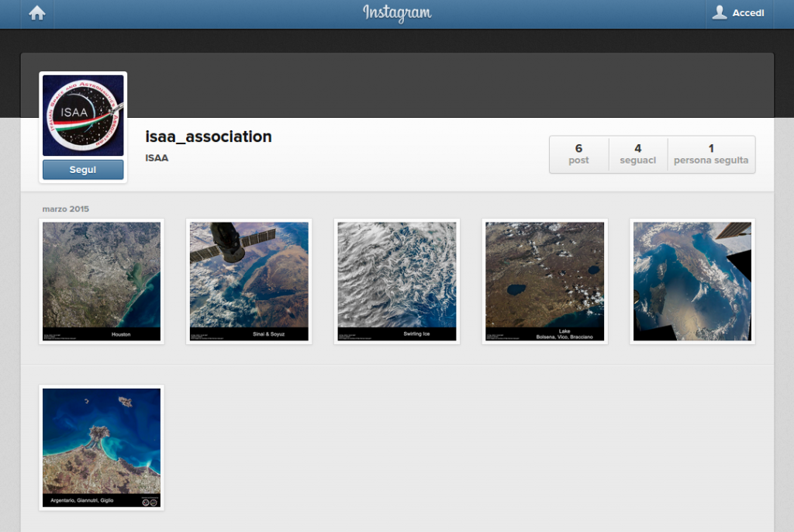This screenshot has height=532, width=794.
Task: Open the Sinai & Soyuz photo
Action: coord(248,281)
